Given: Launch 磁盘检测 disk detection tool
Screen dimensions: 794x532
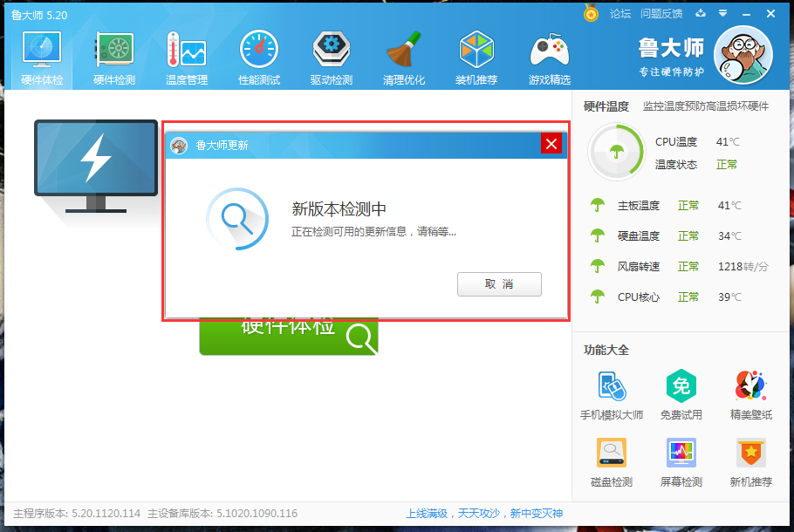Looking at the screenshot, I should click(610, 462).
